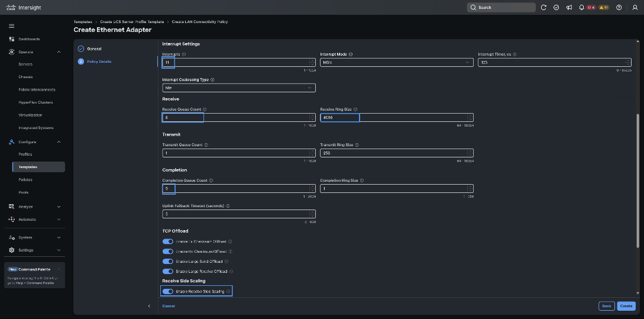Open the notifications bell icon

[x=581, y=8]
